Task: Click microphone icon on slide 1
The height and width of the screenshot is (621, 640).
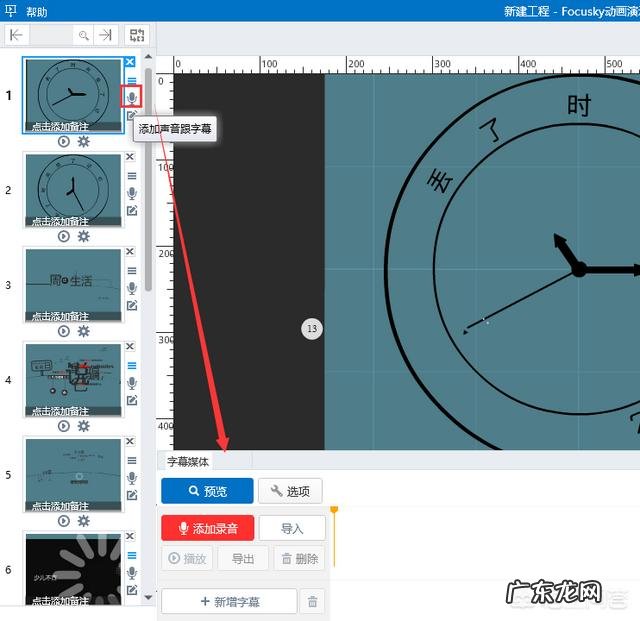Action: click(x=131, y=98)
